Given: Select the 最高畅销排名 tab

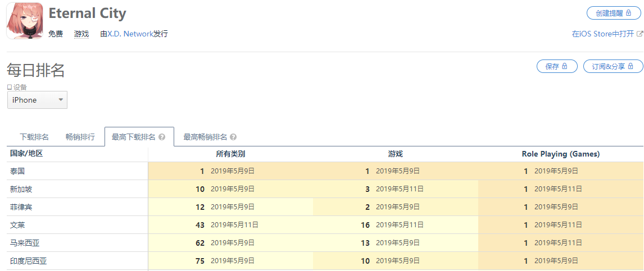Looking at the screenshot, I should (x=205, y=137).
